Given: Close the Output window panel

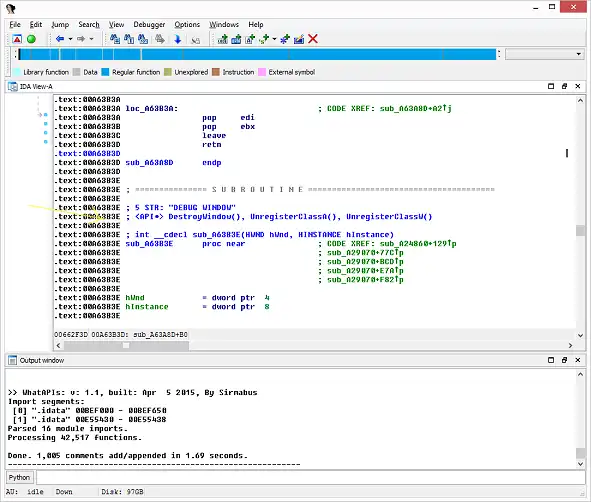Looking at the screenshot, I should 577,360.
